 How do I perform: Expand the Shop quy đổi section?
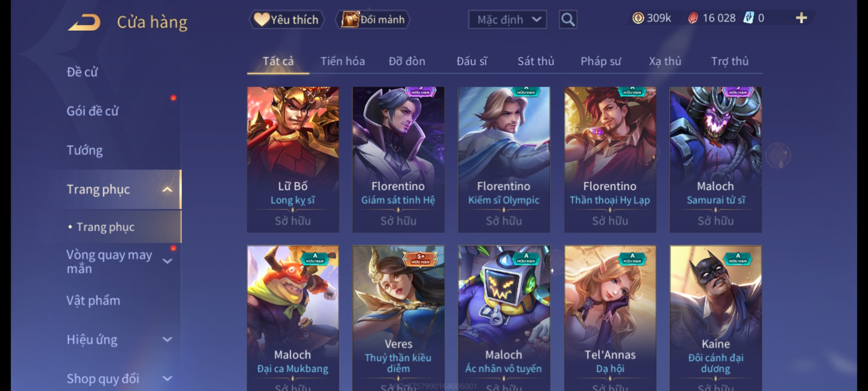pos(167,379)
